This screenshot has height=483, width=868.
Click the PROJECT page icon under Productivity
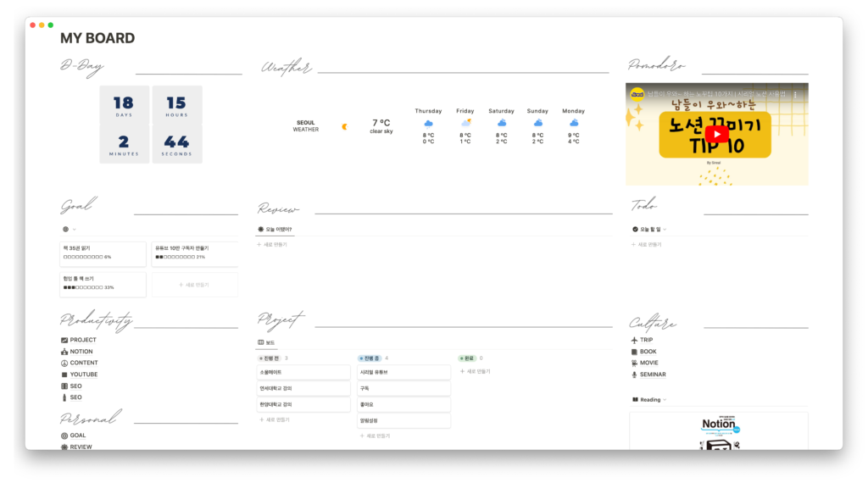click(x=64, y=340)
